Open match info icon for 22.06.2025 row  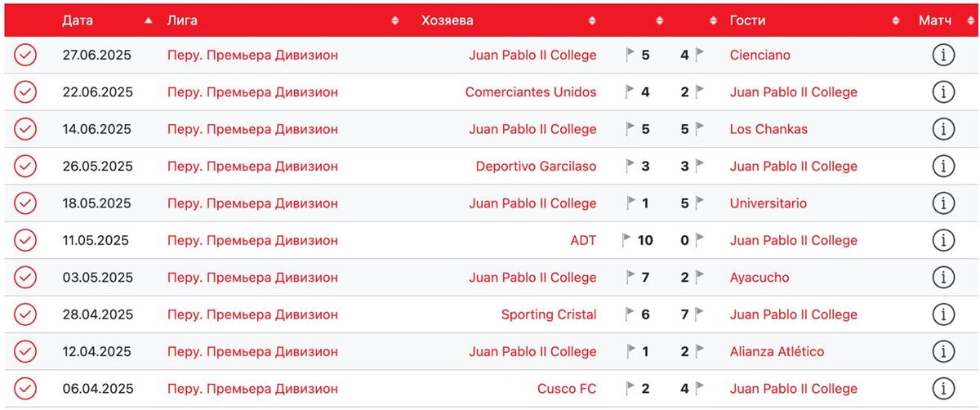943,92
